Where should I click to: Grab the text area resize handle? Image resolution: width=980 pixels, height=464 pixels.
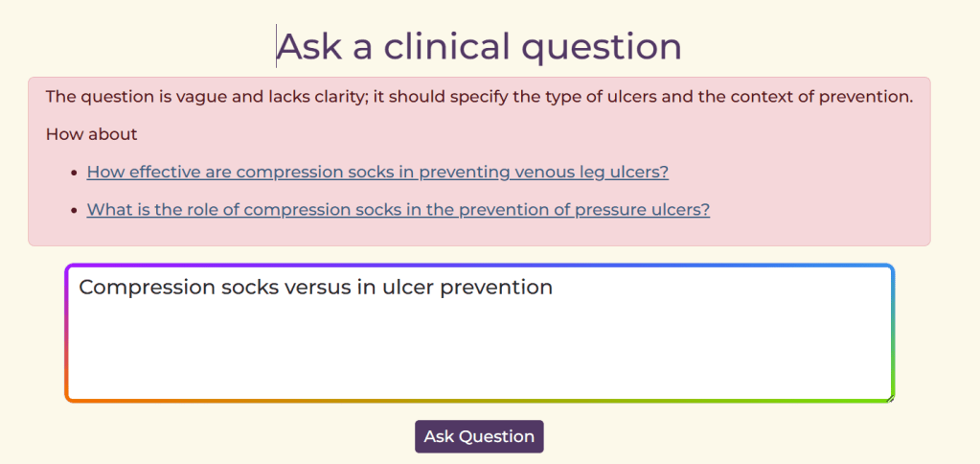click(891, 397)
